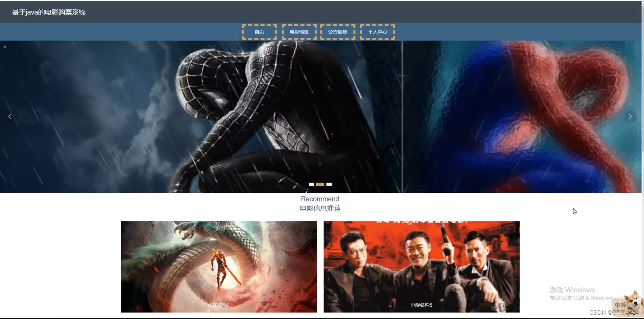Click the previous slide arrow on carousel

[x=10, y=117]
